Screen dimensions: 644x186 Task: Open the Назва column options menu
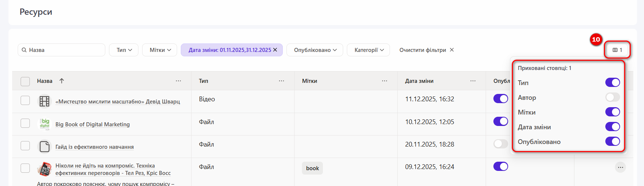[x=178, y=81]
